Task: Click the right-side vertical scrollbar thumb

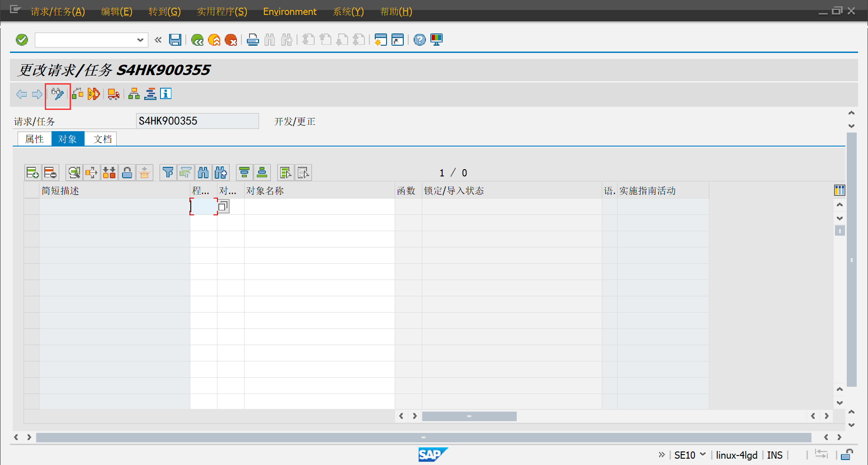Action: point(852,260)
